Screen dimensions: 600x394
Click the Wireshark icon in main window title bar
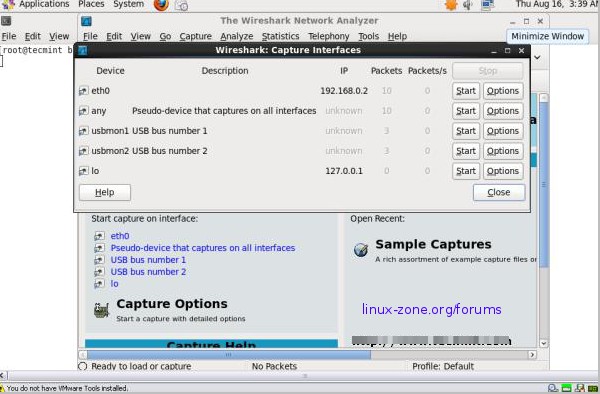(x=86, y=21)
